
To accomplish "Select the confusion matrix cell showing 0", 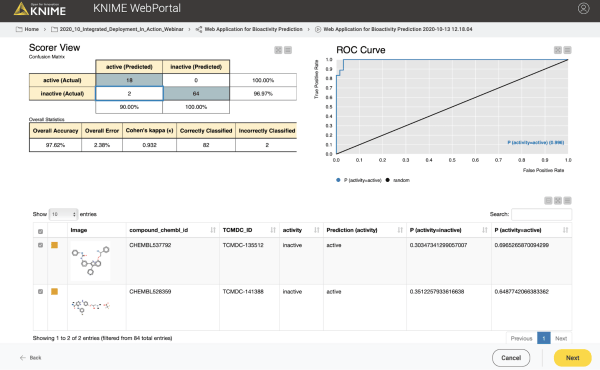I will [x=196, y=80].
